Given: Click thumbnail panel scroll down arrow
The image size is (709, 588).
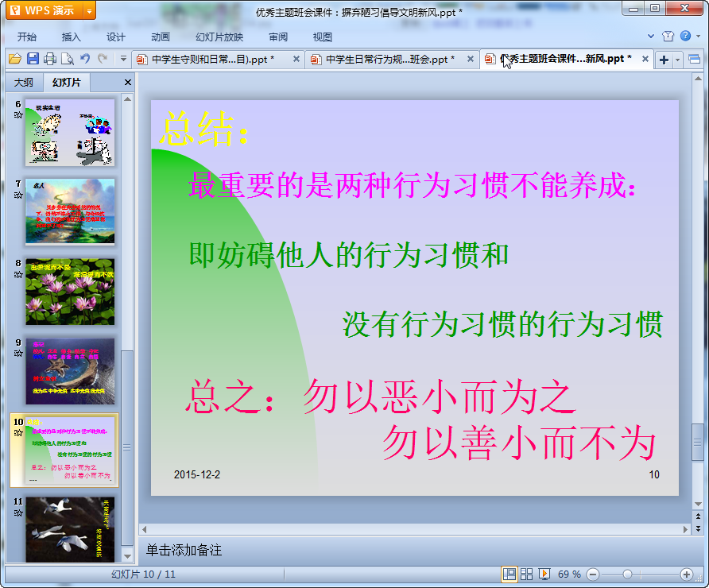Looking at the screenshot, I should pos(127,556).
